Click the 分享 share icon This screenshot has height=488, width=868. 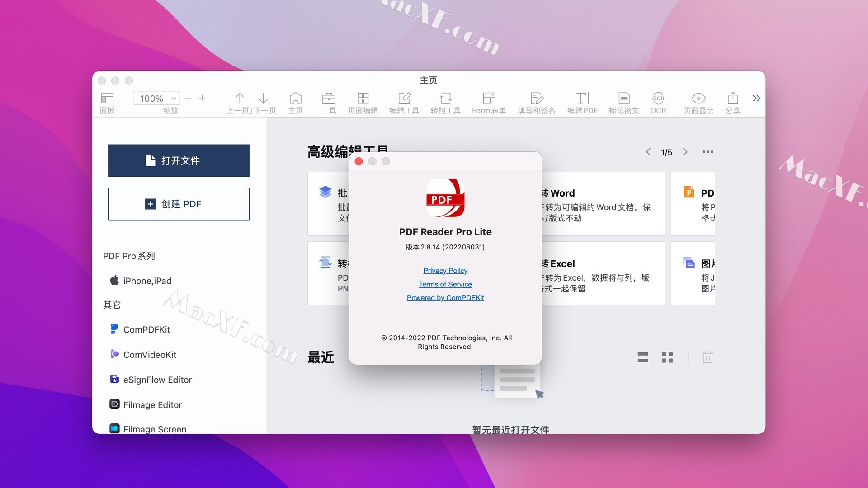(x=733, y=102)
